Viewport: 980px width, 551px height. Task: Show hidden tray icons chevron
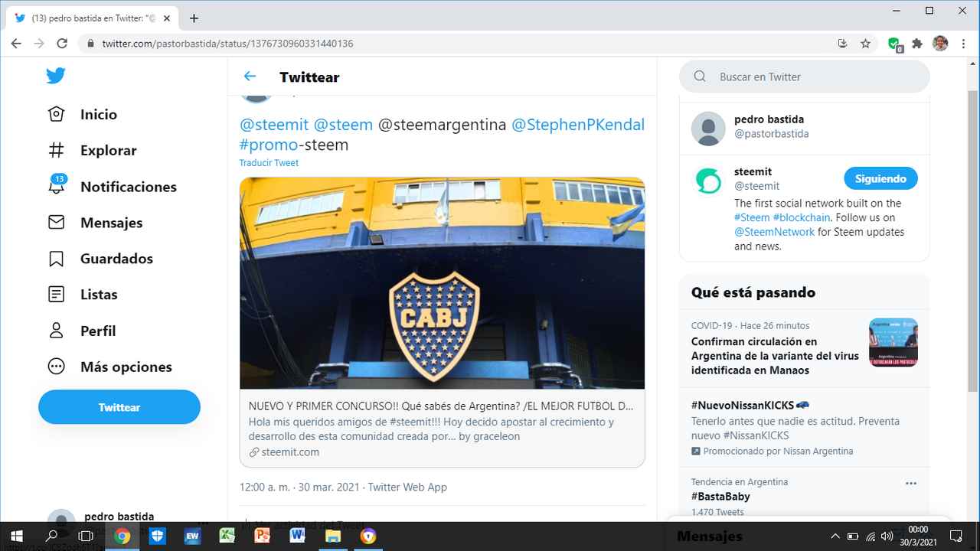tap(835, 536)
